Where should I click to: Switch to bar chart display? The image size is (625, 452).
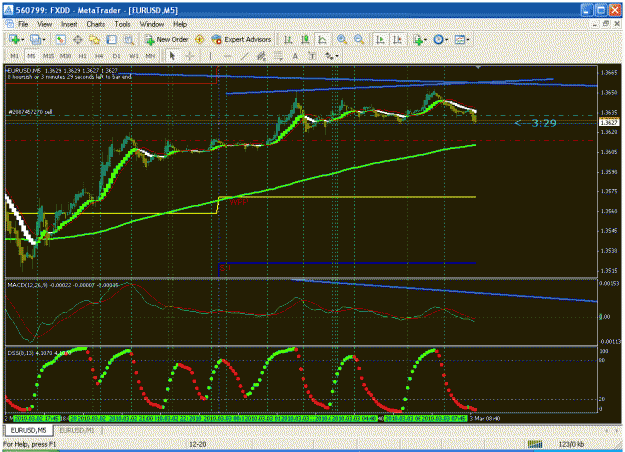pos(288,39)
